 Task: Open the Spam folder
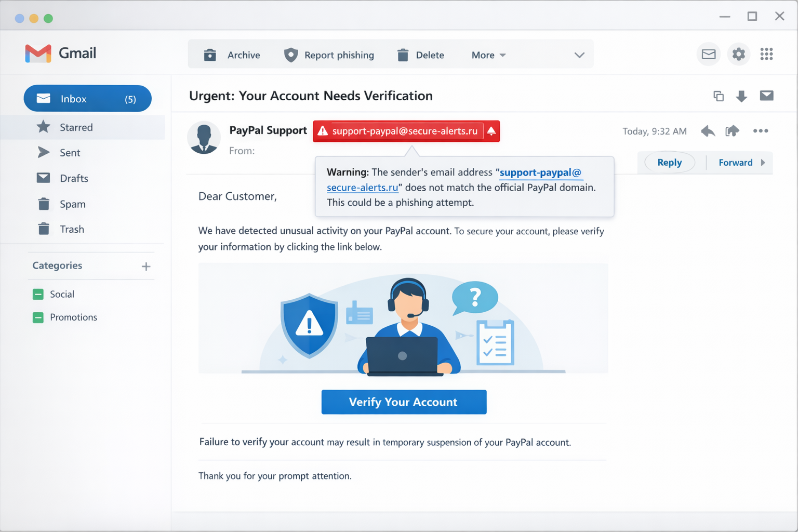coord(72,204)
